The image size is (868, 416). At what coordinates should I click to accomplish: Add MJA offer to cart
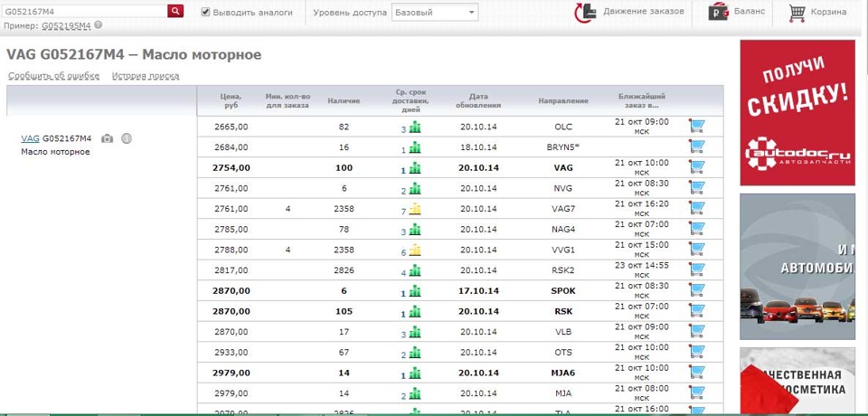pos(696,392)
